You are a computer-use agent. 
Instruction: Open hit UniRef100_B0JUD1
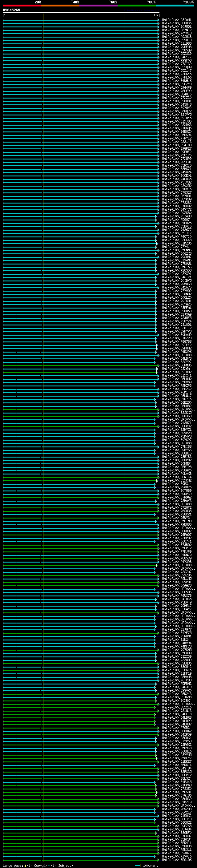(x=176, y=26)
